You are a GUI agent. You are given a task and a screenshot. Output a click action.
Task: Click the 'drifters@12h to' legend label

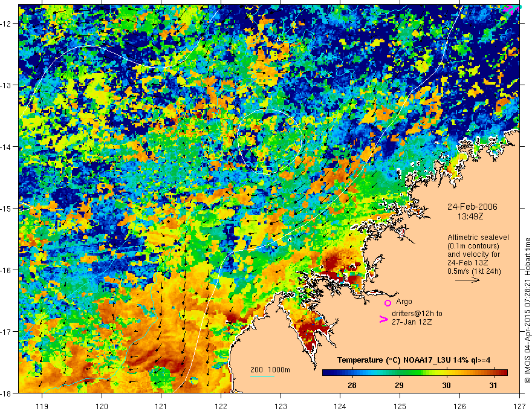[x=417, y=314]
